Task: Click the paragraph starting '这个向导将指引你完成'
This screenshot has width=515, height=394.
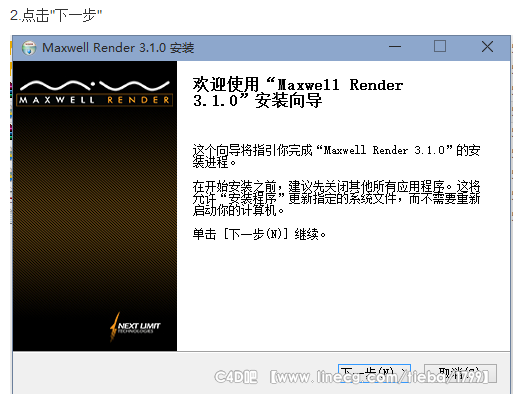Action: [336, 156]
